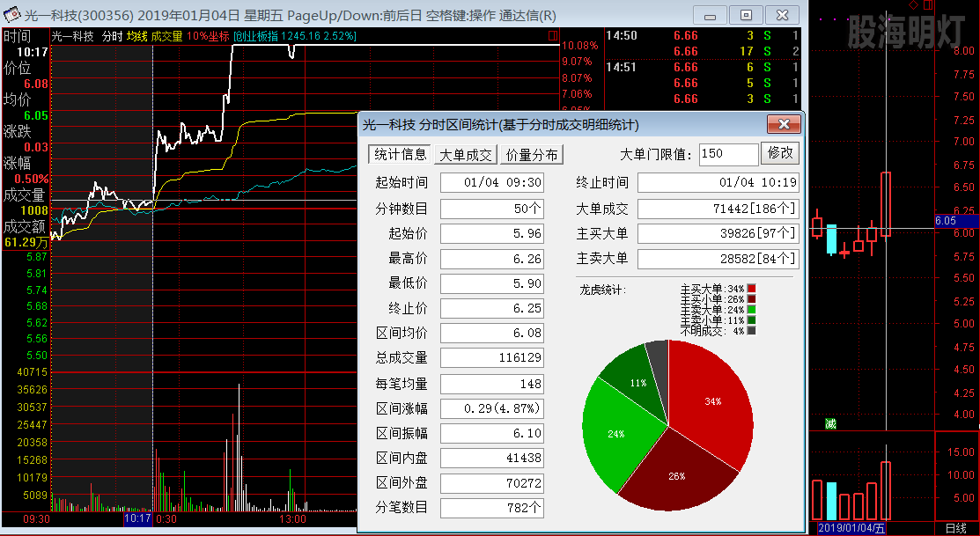Click the 主卖大单 green legend swatch
The image size is (980, 536).
point(751,310)
